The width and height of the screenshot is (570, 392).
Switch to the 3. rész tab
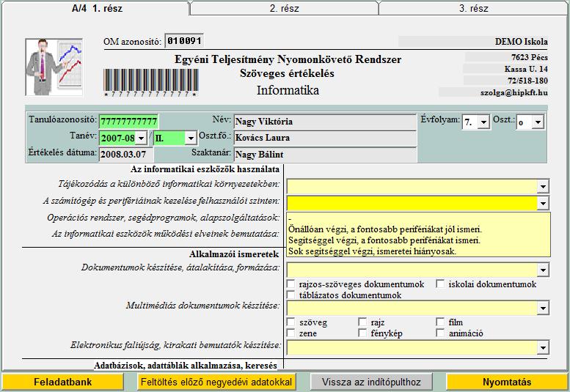click(473, 9)
